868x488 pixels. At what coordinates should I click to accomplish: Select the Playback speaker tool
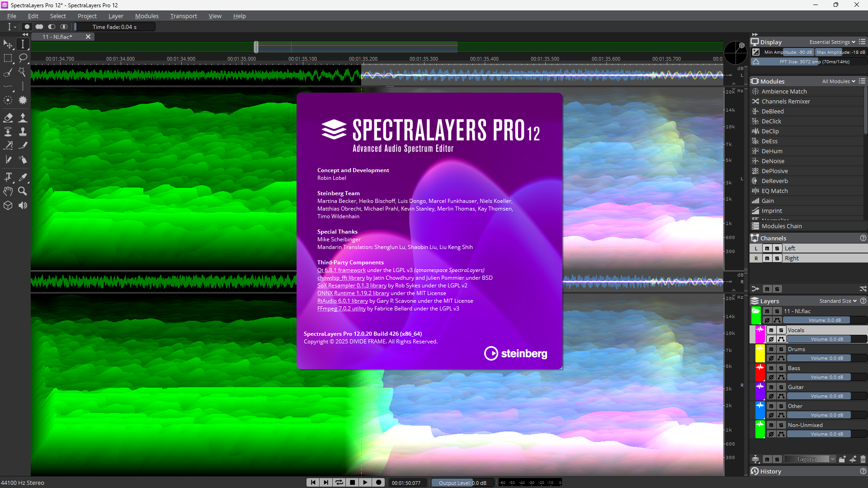(x=23, y=205)
